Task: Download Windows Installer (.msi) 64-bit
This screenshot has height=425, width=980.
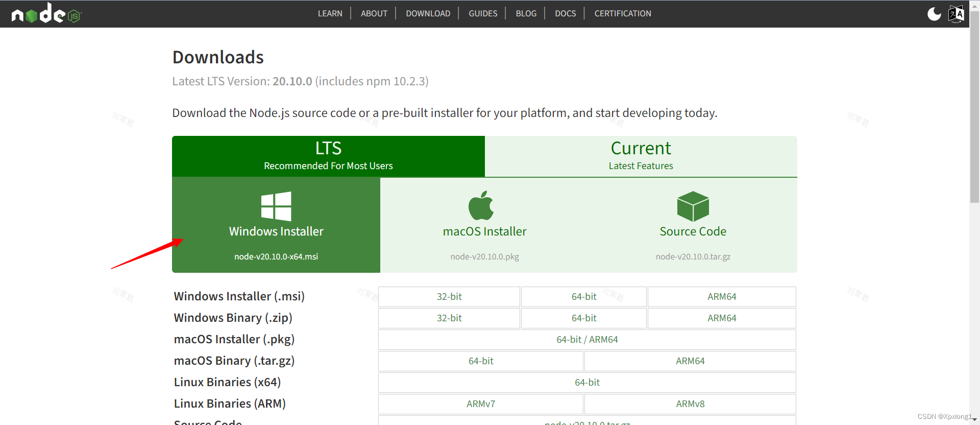Action: (x=584, y=297)
